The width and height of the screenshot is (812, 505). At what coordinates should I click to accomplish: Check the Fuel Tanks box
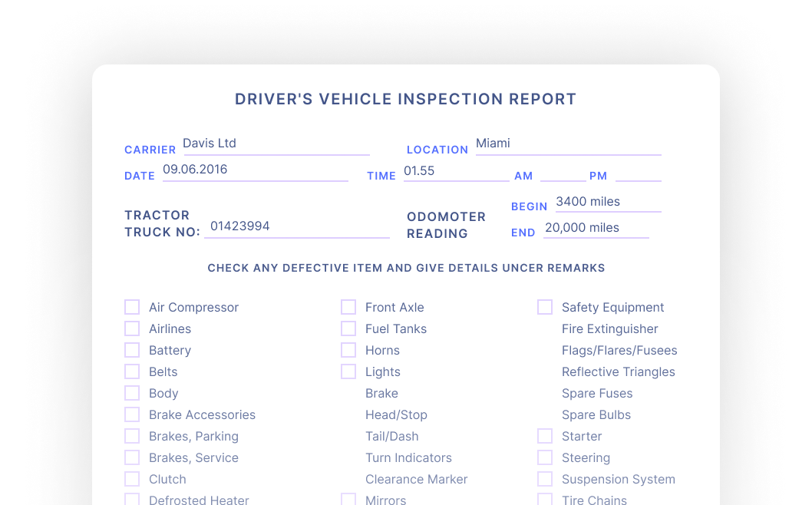tap(348, 328)
